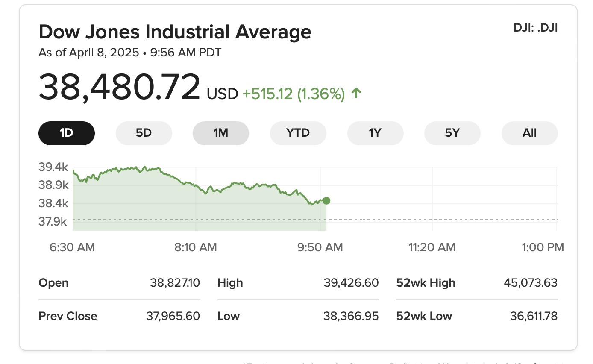
Task: Click the Prev Close value 37,965.60
Action: (173, 316)
